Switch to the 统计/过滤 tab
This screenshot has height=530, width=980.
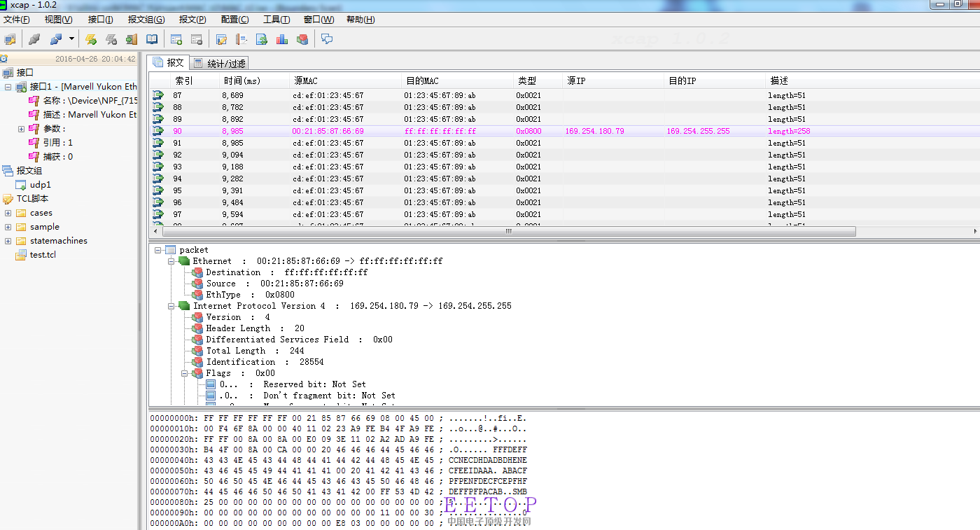[x=219, y=63]
